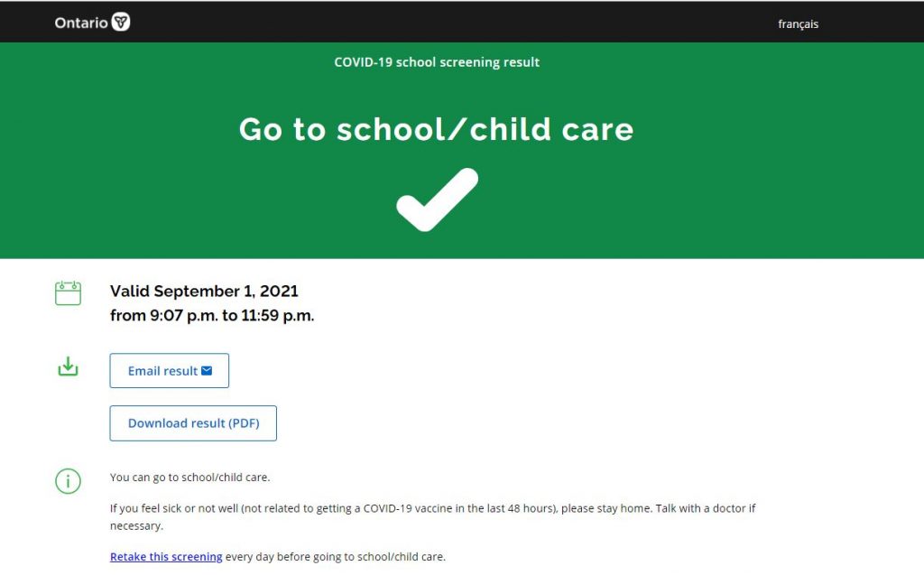Click the circled information icon
The image size is (924, 575).
(x=68, y=481)
